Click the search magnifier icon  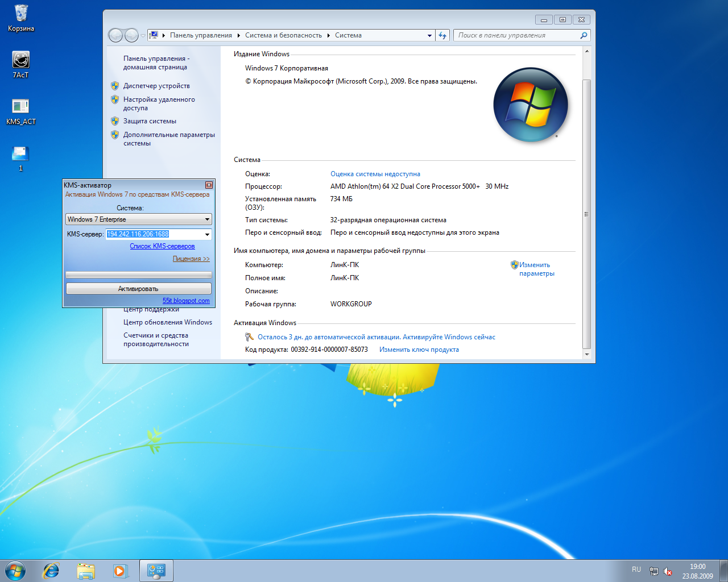click(584, 35)
